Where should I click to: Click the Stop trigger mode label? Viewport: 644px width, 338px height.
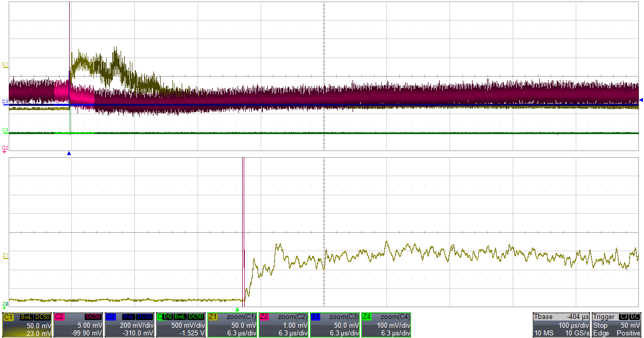(600, 325)
